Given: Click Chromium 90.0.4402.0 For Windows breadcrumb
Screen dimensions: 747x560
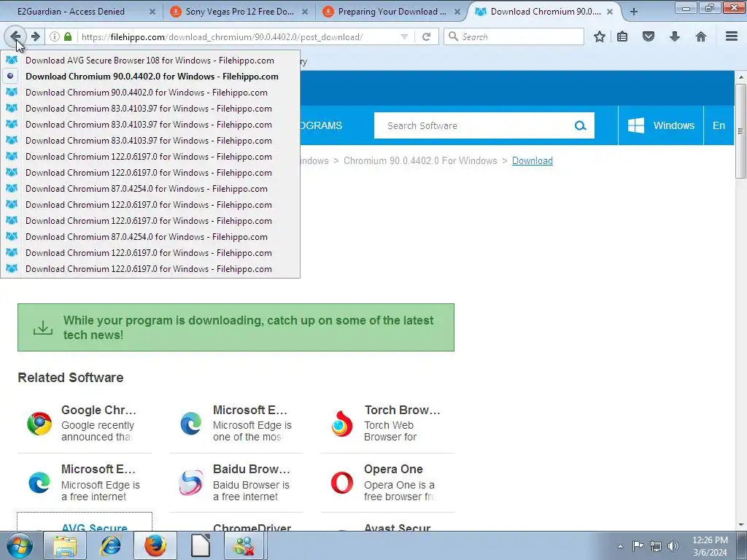Looking at the screenshot, I should pos(420,160).
